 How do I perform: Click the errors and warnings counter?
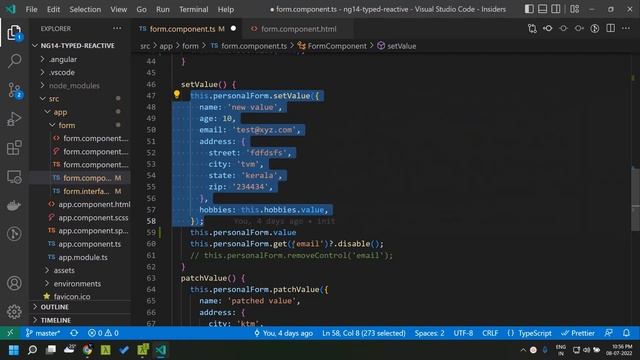tap(103, 333)
